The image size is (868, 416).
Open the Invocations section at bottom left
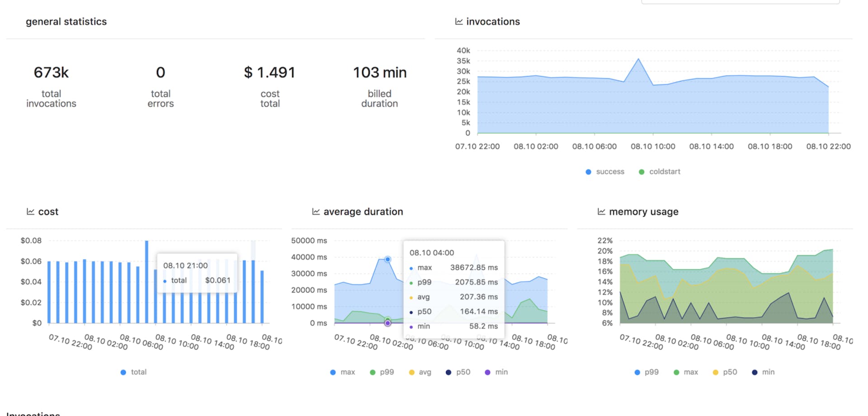[x=32, y=414]
